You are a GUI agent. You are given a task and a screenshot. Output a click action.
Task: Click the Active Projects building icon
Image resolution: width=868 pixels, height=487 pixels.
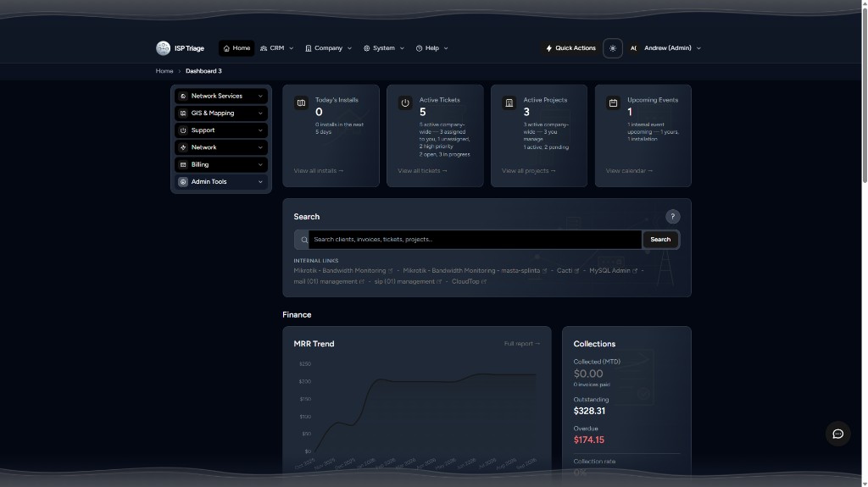click(509, 103)
